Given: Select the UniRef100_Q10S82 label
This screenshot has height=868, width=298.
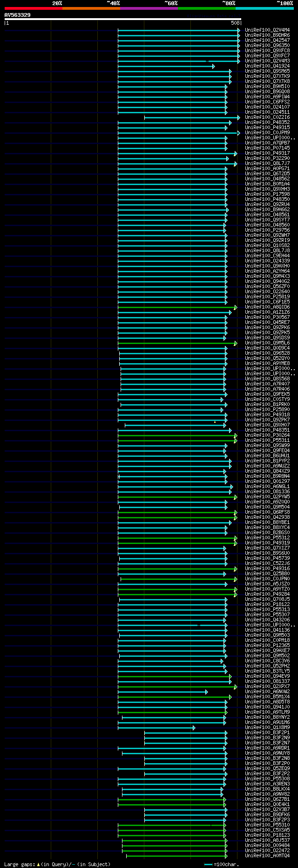Looking at the screenshot, I should [x=267, y=246].
